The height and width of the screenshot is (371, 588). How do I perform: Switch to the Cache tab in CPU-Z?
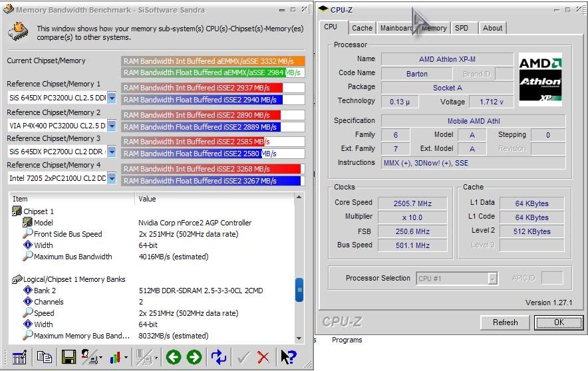[x=362, y=28]
